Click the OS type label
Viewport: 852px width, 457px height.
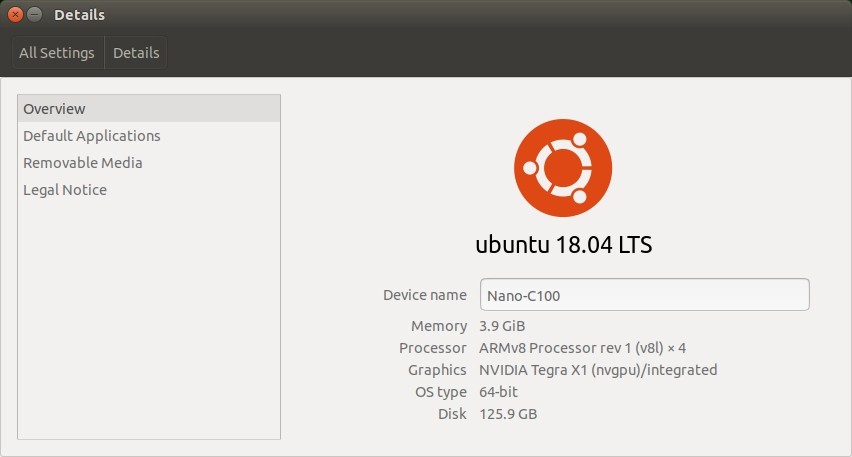(x=441, y=392)
